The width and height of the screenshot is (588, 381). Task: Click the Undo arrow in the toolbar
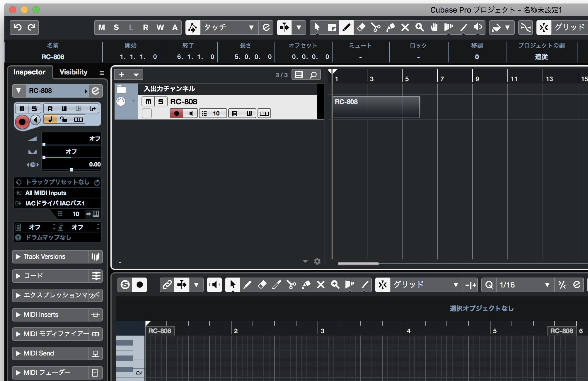(x=18, y=27)
